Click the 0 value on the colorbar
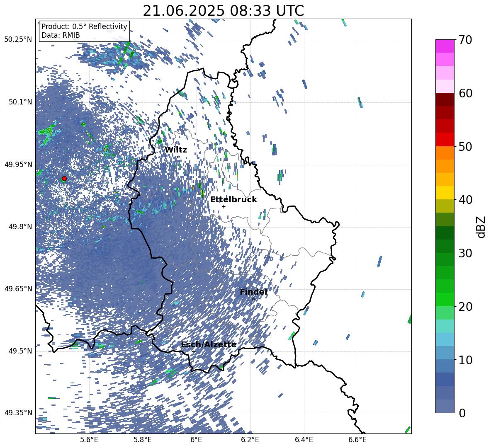 coord(462,413)
